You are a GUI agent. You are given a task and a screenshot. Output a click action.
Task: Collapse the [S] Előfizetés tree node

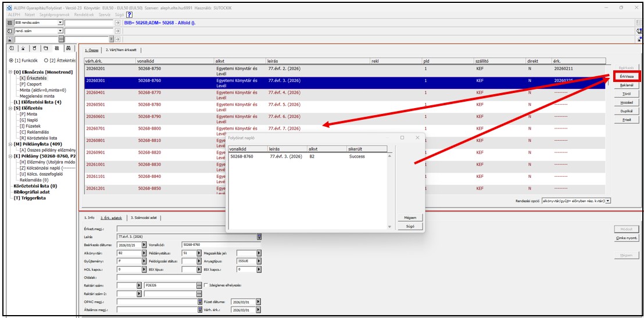pos(10,108)
